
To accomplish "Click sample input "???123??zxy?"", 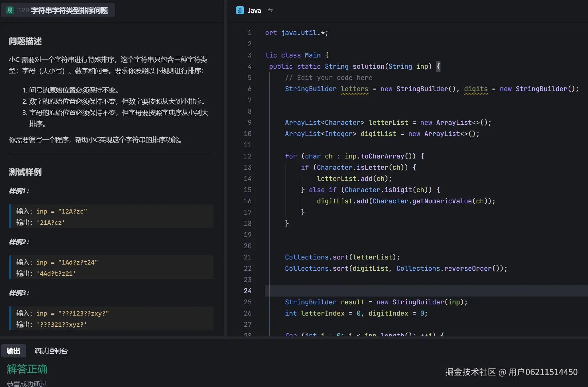I will click(x=84, y=313).
